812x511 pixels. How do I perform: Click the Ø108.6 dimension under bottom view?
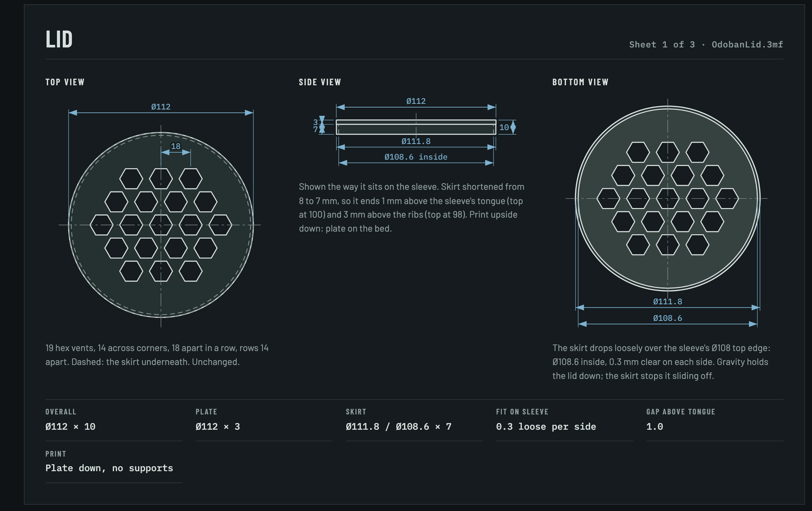[x=667, y=318]
